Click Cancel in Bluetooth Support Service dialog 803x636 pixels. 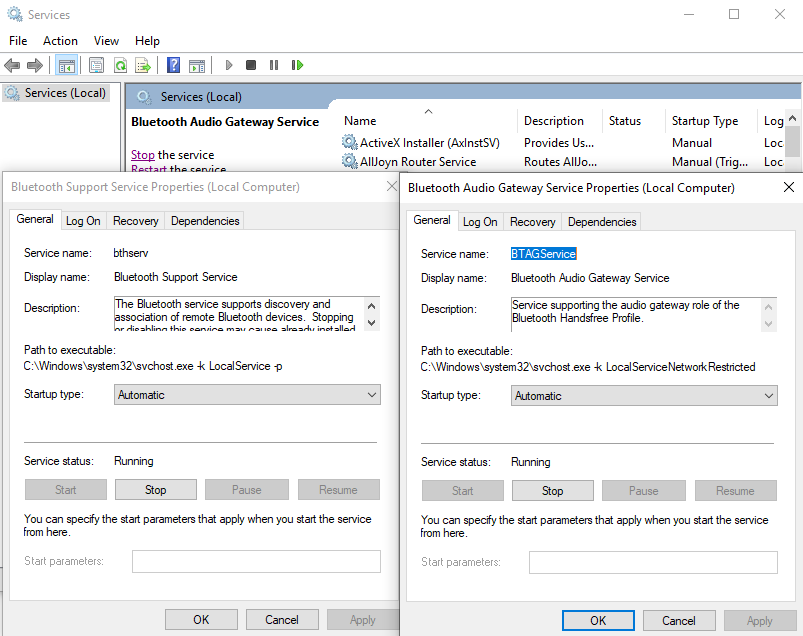coord(282,620)
